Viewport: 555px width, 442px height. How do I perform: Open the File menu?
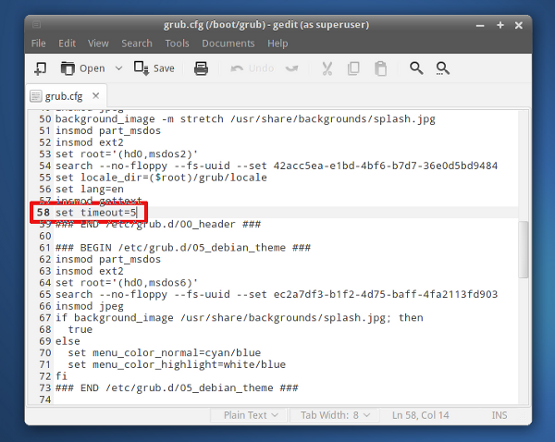(38, 44)
